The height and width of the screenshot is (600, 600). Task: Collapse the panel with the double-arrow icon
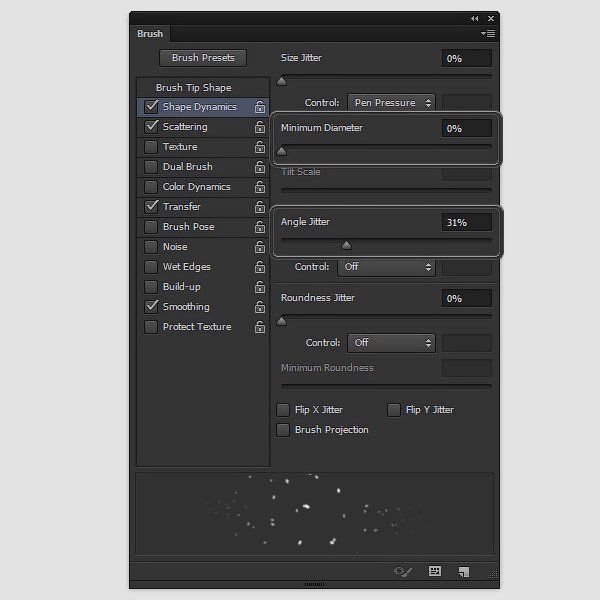pos(474,18)
